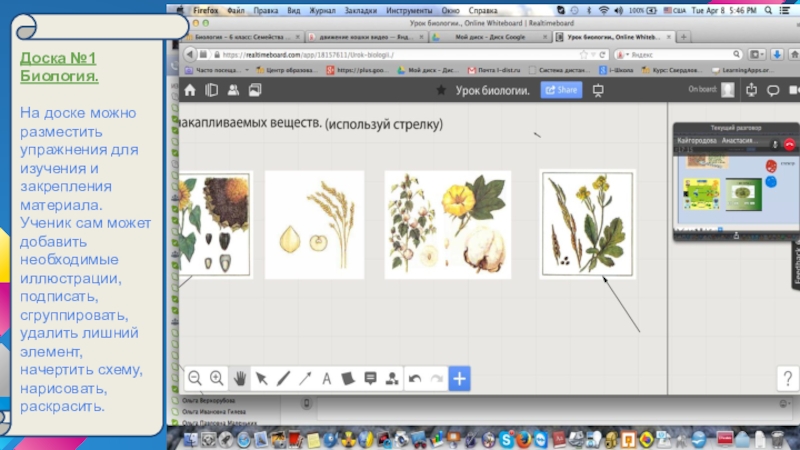This screenshot has height=450, width=800.
Task: Undo the last action on the whiteboard
Action: [x=414, y=378]
